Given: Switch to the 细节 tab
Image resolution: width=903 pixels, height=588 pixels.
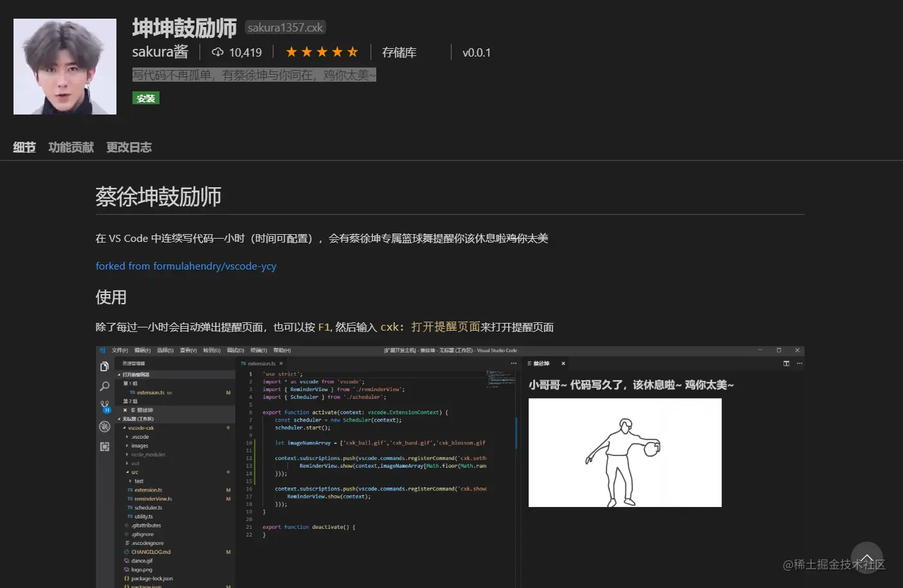Looking at the screenshot, I should [x=24, y=147].
